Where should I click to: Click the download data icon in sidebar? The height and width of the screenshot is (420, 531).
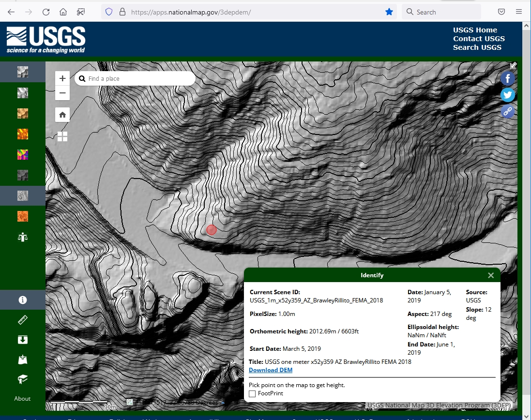(22, 340)
